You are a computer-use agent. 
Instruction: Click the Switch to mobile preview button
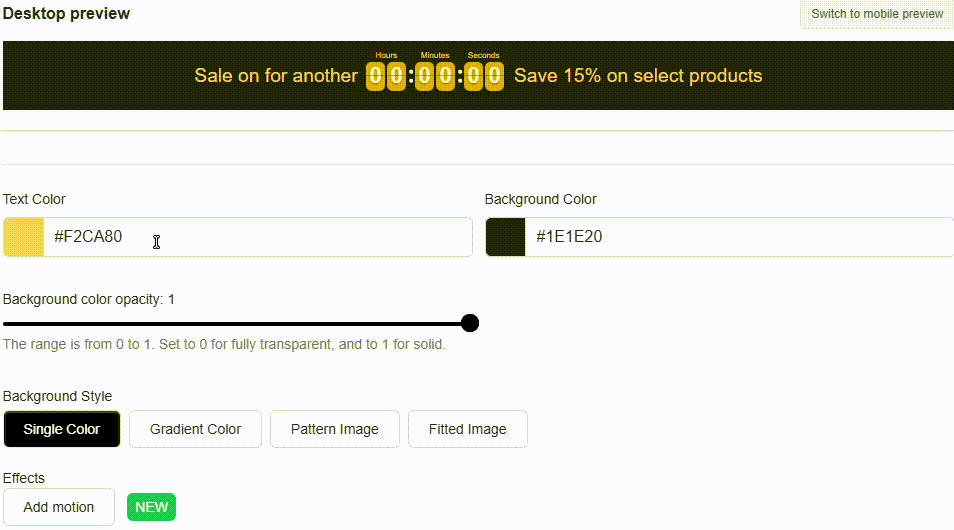tap(877, 14)
